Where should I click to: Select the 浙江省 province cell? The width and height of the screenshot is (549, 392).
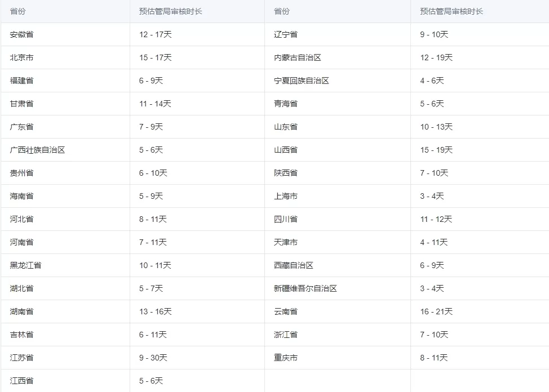286,335
